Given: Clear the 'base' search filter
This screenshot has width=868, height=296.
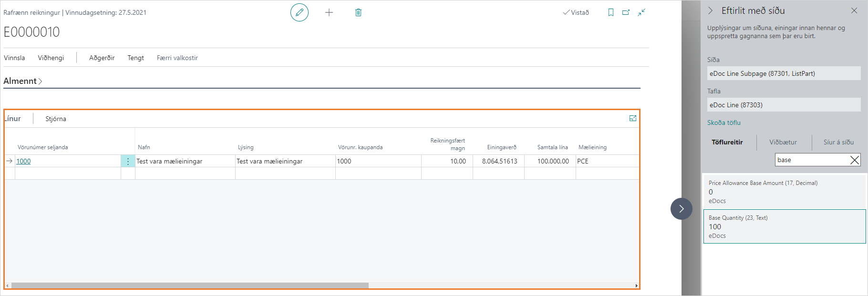Looking at the screenshot, I should click(x=855, y=160).
